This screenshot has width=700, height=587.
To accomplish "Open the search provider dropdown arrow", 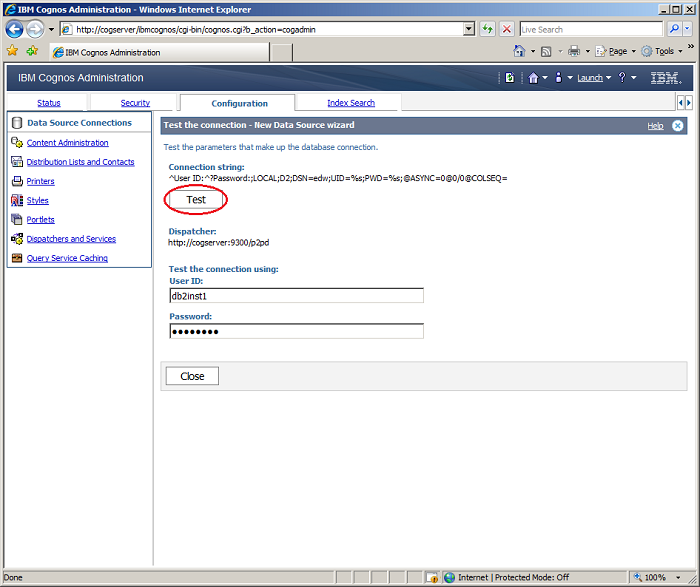I will click(x=687, y=29).
